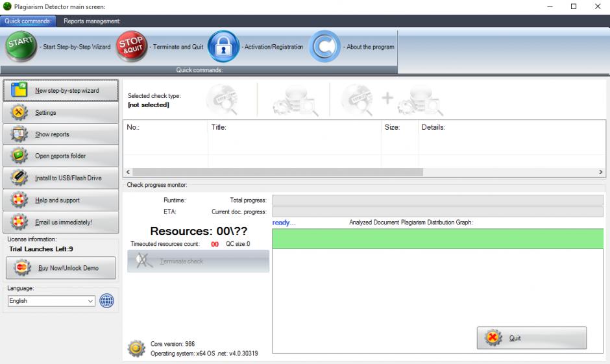Open the Language dropdown showing English

pos(51,301)
